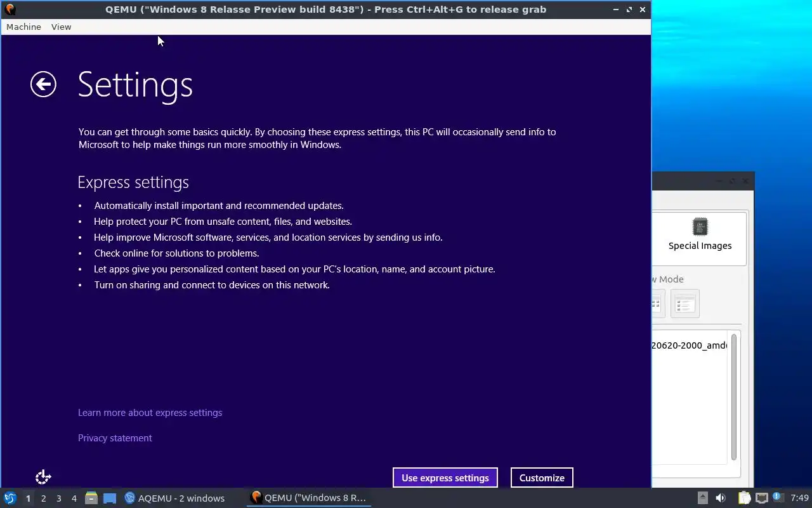Click 'Automatically install important and recommended updates' text
The width and height of the screenshot is (812, 508).
[219, 206]
